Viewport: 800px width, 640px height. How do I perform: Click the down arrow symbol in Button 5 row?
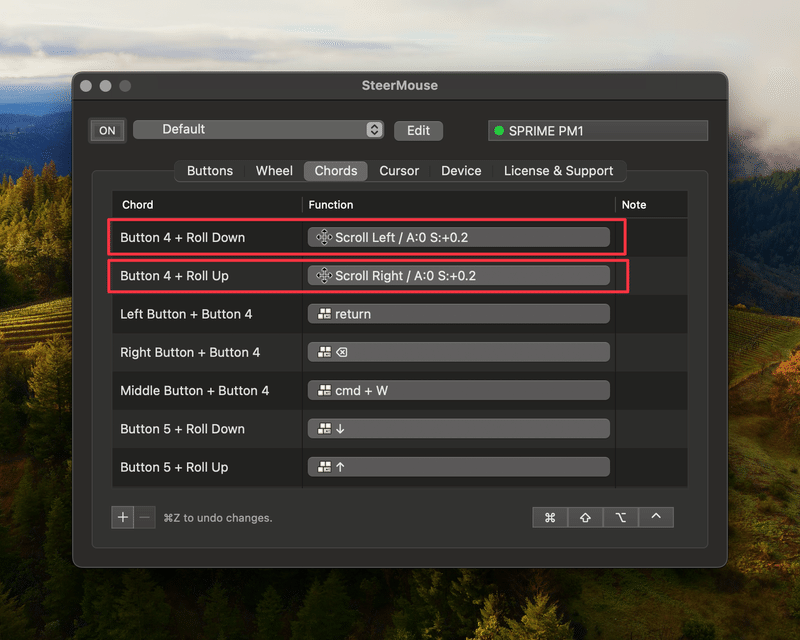340,429
